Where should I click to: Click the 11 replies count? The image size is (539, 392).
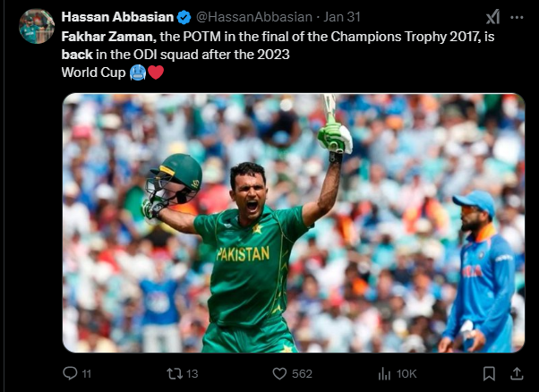(87, 374)
